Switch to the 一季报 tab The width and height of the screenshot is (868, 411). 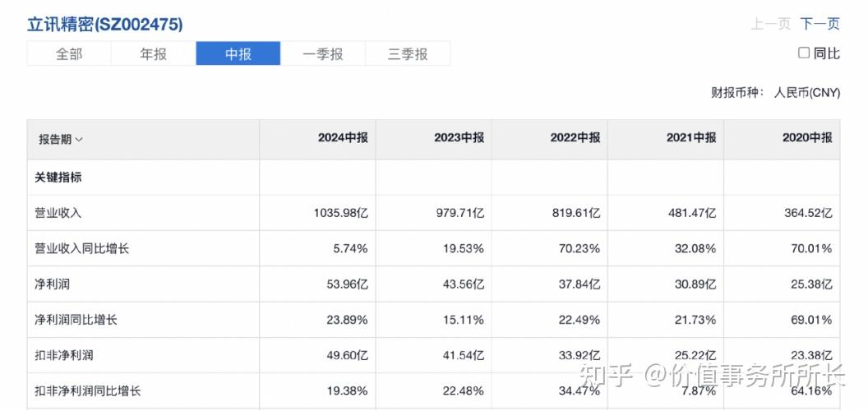(x=323, y=54)
